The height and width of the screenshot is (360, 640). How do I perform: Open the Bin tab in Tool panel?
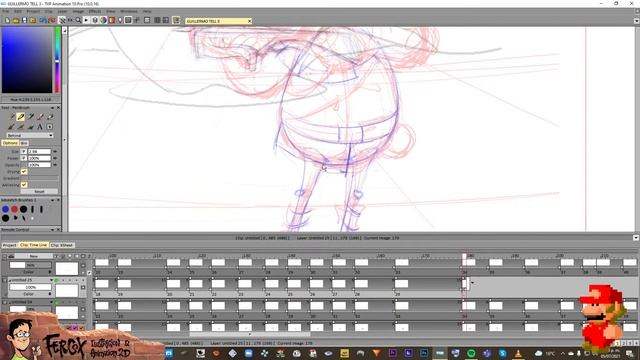(24, 143)
